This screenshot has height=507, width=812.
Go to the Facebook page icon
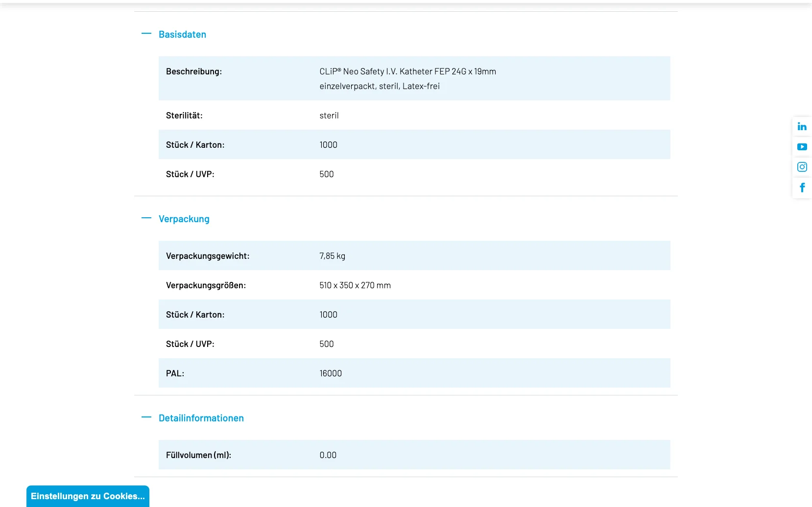(x=802, y=187)
